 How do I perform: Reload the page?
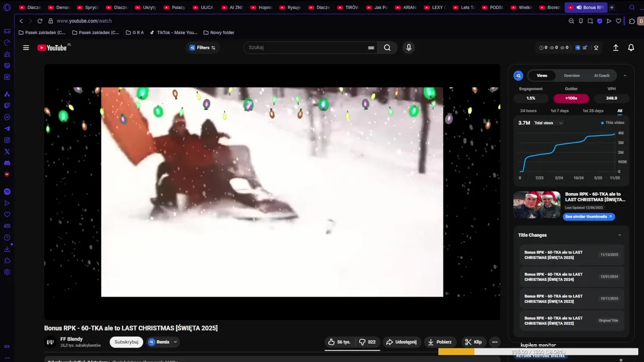(40, 21)
